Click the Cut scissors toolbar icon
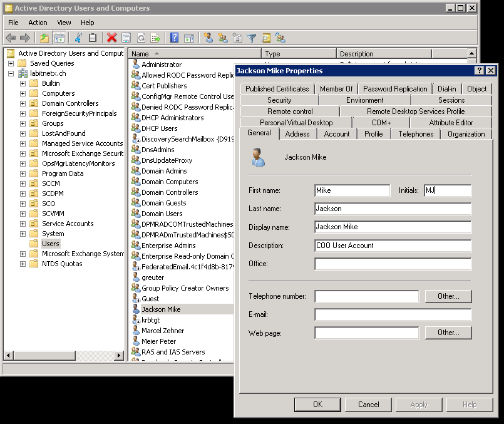 pyautogui.click(x=78, y=38)
